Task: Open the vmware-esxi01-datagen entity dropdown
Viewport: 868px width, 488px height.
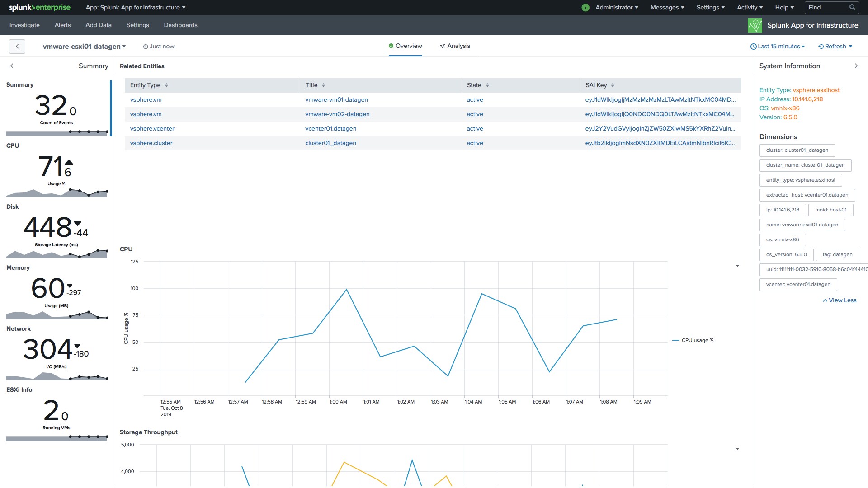Action: 84,46
